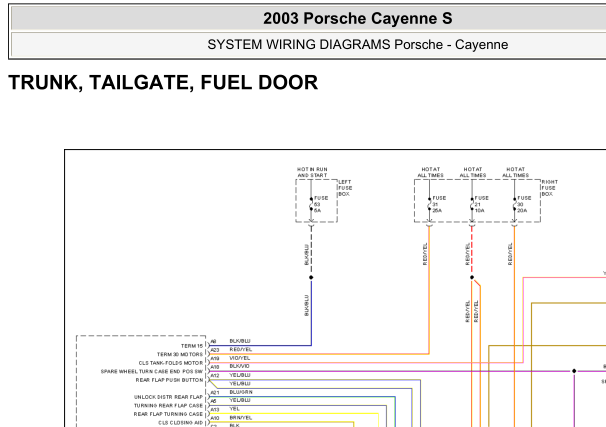Click the 'BLK/VIO' wire color label
This screenshot has width=606, height=427.
point(240,366)
